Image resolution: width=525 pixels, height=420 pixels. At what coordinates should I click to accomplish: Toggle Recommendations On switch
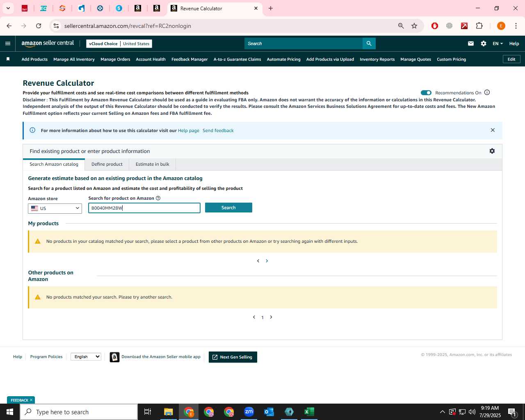[x=426, y=93]
